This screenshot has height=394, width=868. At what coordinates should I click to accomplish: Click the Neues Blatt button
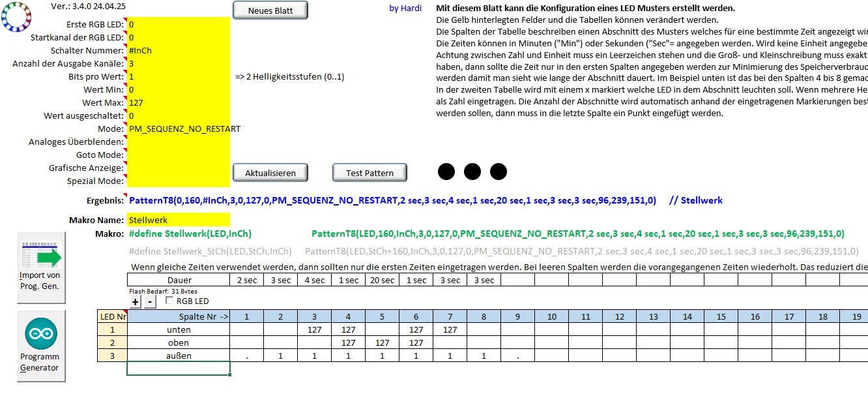270,10
